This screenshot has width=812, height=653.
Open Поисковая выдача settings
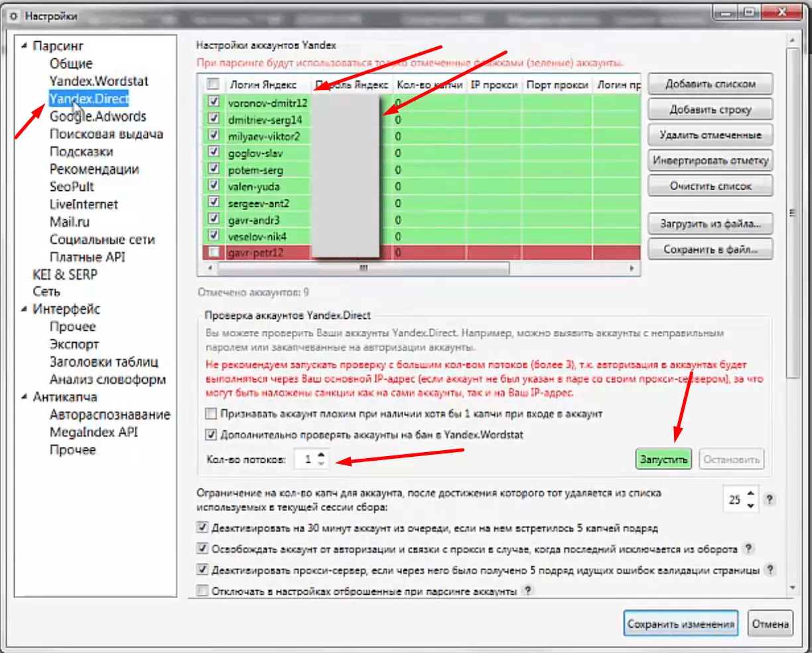pyautogui.click(x=106, y=134)
